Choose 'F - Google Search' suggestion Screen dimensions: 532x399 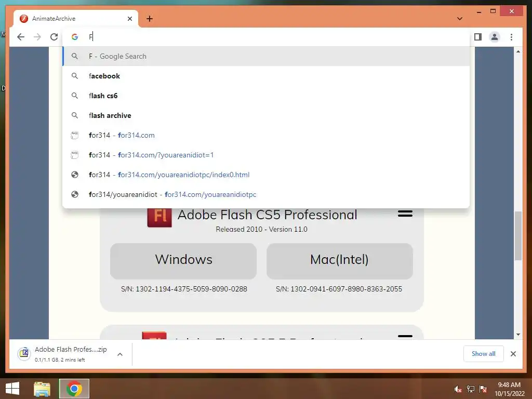pyautogui.click(x=267, y=56)
